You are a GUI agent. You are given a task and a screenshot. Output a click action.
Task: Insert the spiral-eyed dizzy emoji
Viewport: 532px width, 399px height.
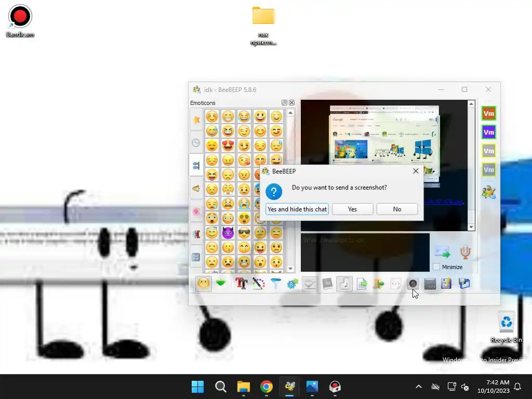pyautogui.click(x=244, y=218)
